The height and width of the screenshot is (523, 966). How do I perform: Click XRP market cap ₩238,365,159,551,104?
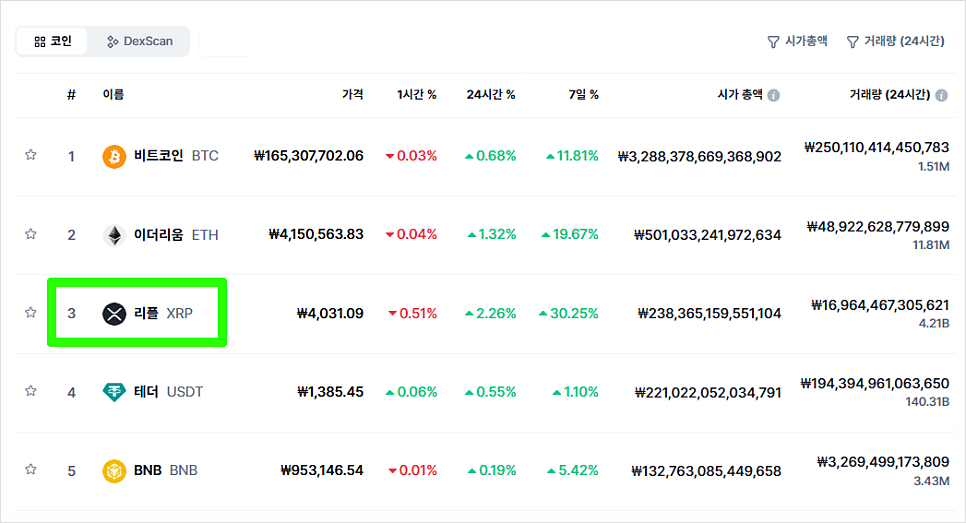coord(709,314)
